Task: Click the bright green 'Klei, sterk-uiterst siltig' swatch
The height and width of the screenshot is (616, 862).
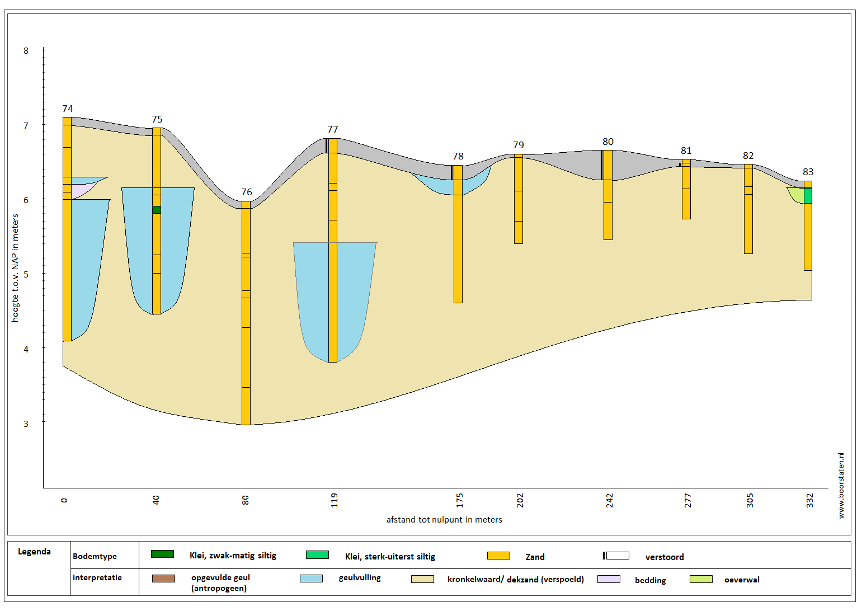Action: 317,555
